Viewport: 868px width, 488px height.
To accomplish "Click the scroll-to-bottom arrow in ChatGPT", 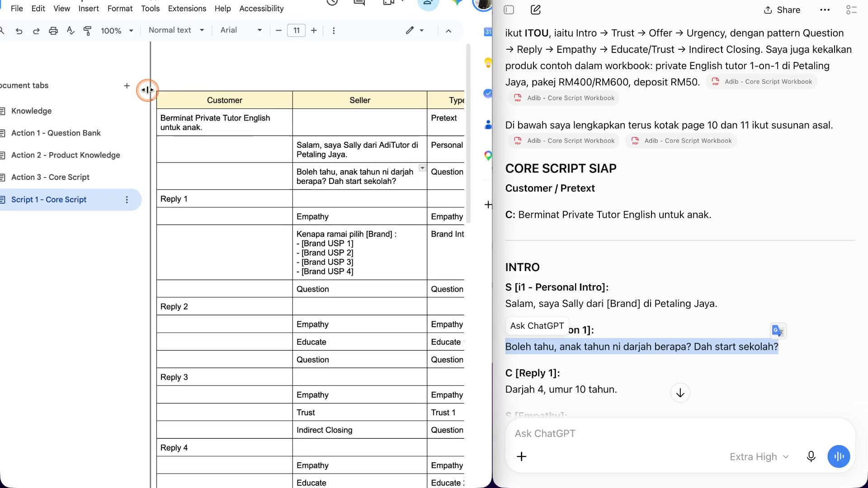I will point(680,393).
